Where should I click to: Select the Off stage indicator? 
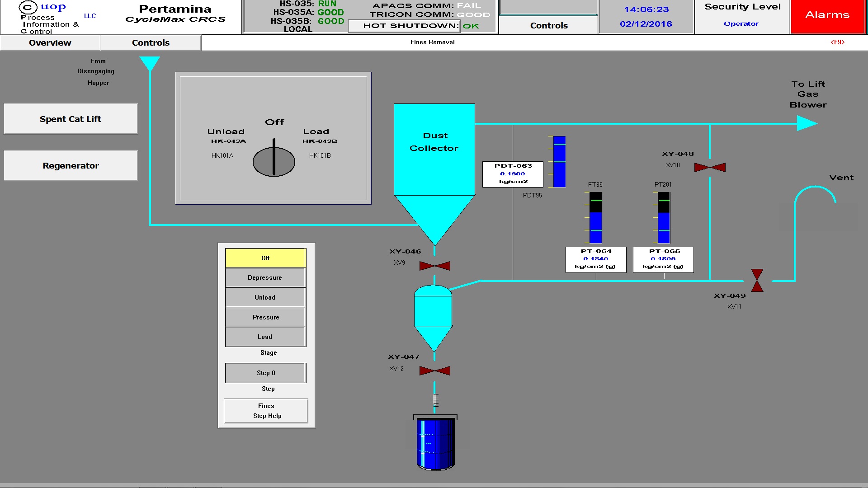tap(266, 258)
